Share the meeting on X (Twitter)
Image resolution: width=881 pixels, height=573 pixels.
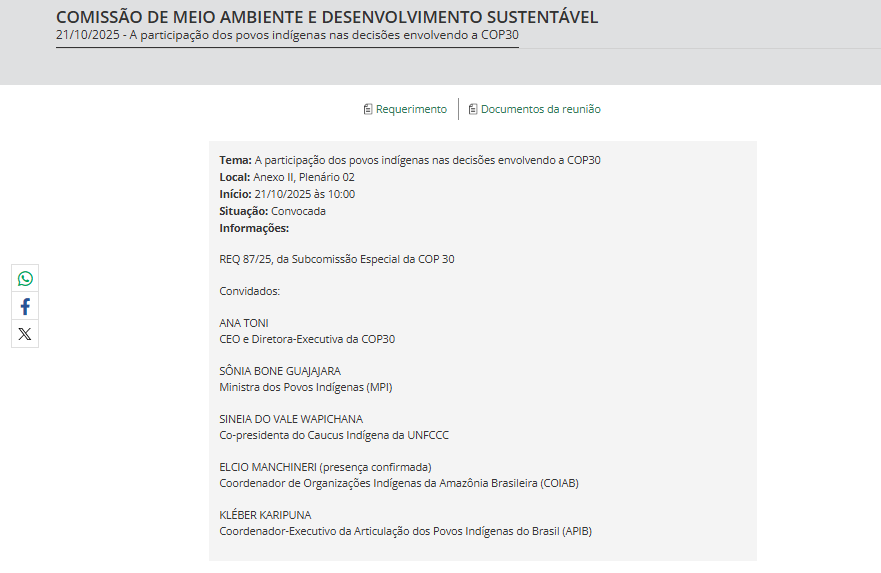coord(25,334)
